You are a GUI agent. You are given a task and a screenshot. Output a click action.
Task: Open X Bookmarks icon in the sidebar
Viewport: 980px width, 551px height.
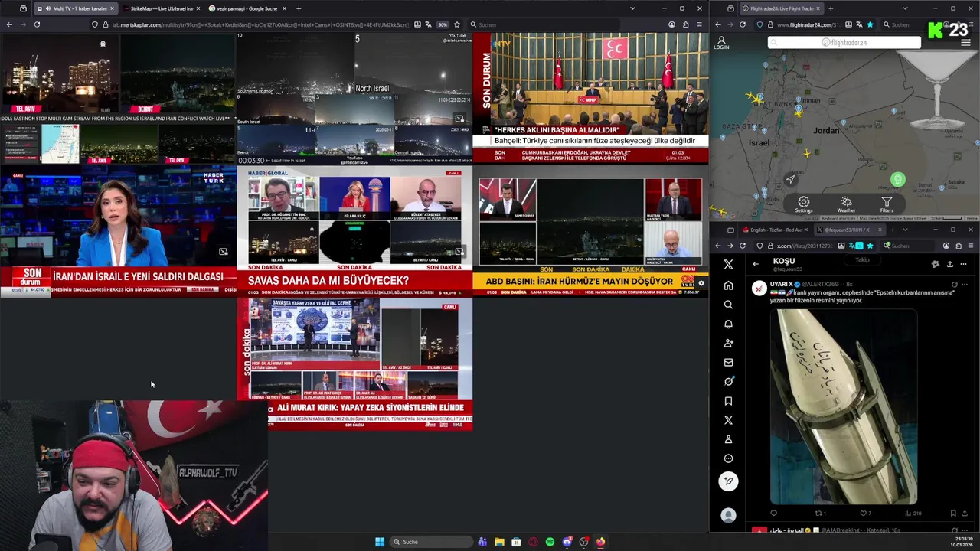point(728,401)
